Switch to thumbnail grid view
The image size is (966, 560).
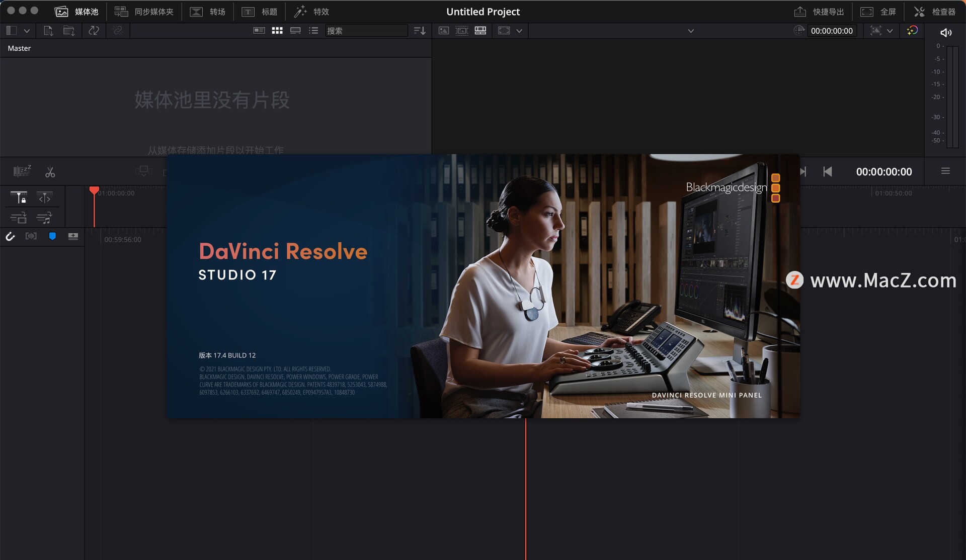(277, 31)
